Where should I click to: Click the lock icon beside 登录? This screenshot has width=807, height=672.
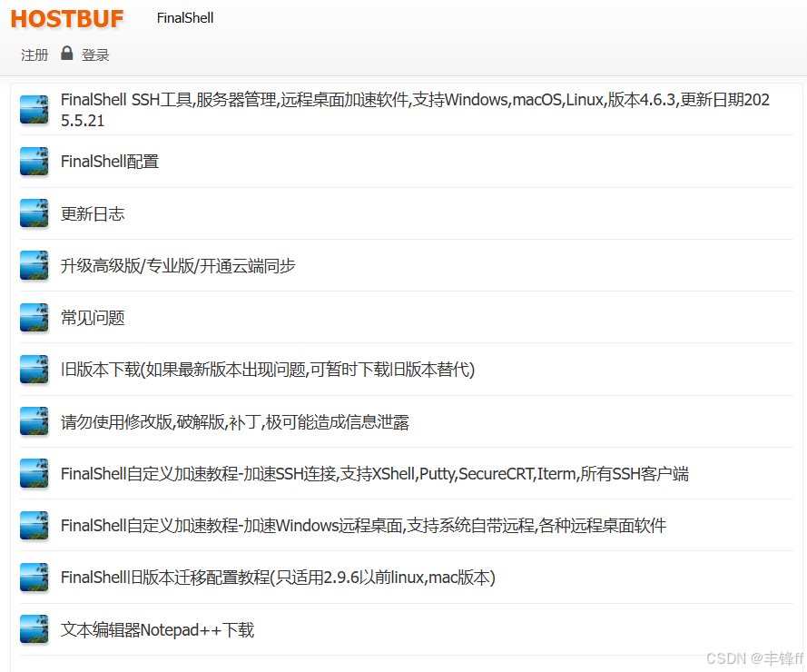tap(67, 53)
